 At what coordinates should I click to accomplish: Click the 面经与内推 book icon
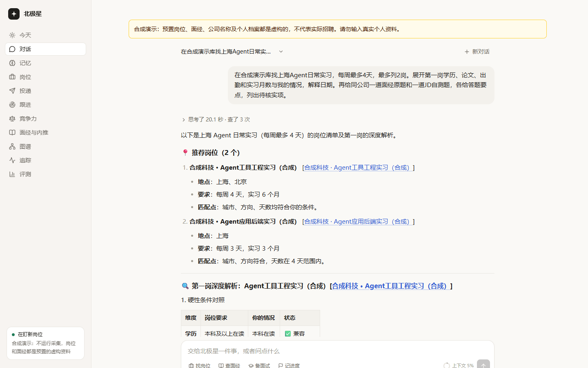coord(12,132)
